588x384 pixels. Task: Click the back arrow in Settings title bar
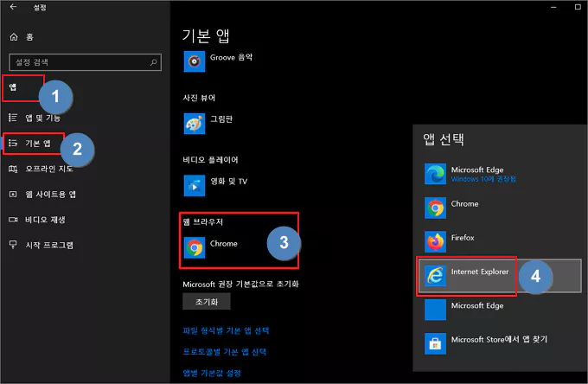pyautogui.click(x=13, y=7)
